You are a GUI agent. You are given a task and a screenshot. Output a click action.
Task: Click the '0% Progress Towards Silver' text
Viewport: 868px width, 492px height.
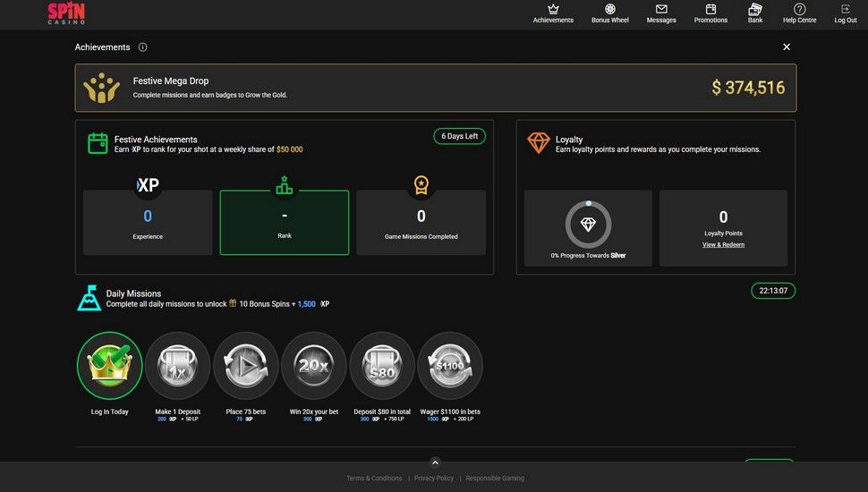pos(588,256)
